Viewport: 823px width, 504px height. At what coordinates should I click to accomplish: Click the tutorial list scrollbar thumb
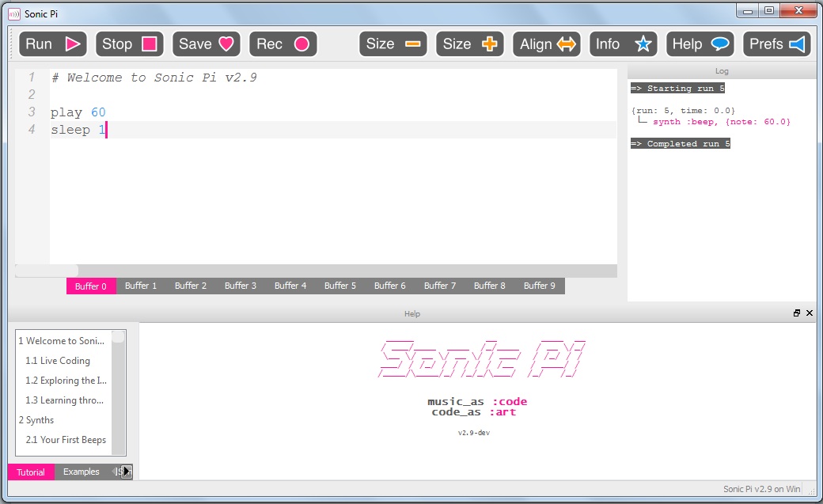click(x=119, y=336)
